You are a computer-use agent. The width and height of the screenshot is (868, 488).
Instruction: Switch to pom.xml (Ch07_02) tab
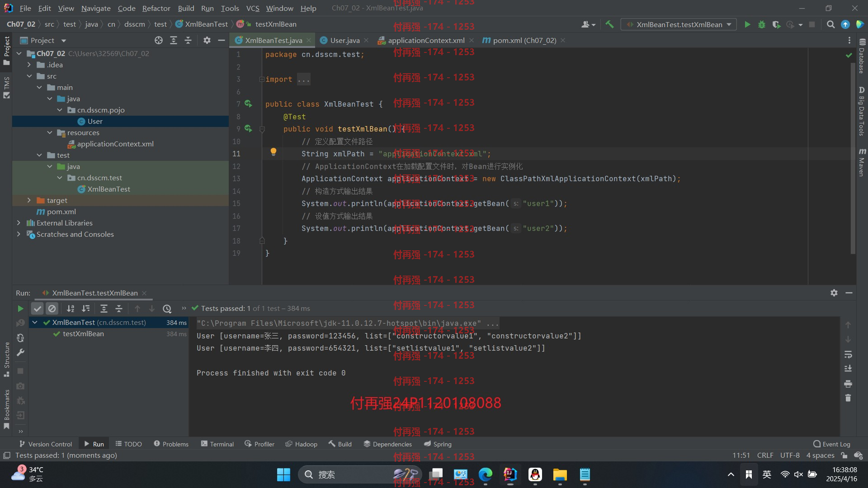524,40
